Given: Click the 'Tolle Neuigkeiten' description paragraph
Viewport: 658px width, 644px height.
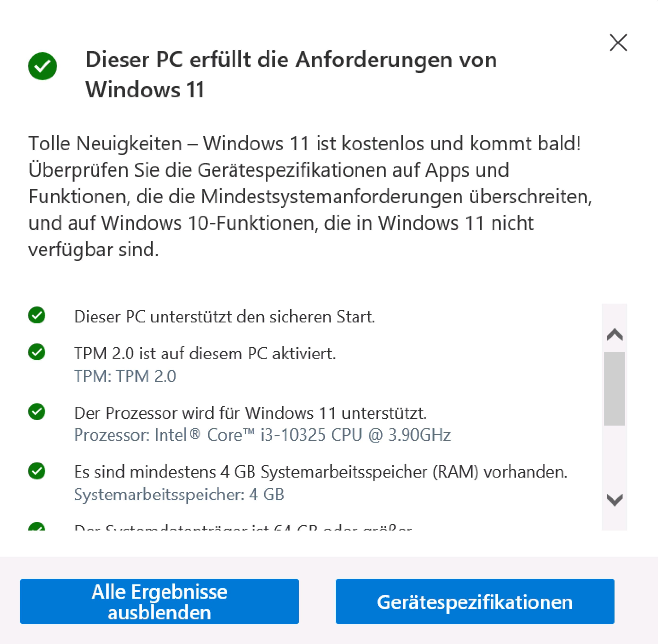Looking at the screenshot, I should point(310,196).
